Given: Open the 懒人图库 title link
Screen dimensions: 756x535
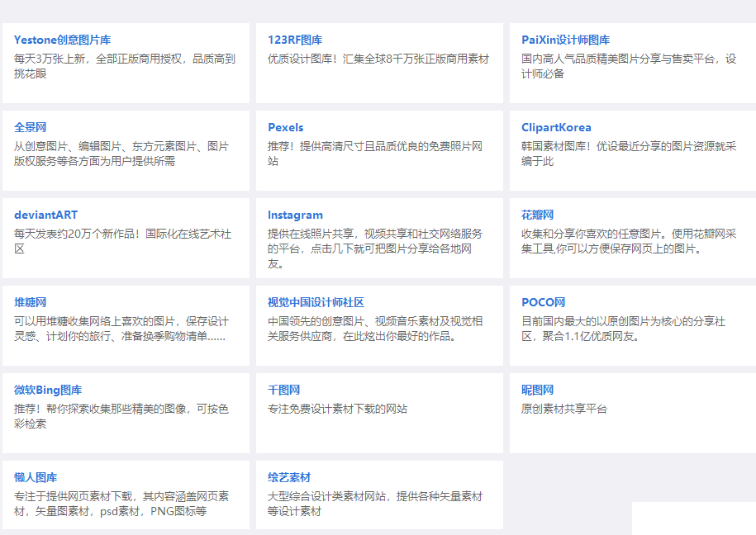Looking at the screenshot, I should click(x=36, y=478).
